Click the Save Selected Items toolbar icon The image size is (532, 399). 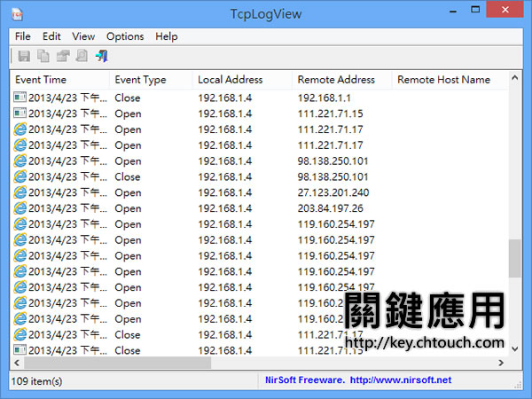(24, 57)
